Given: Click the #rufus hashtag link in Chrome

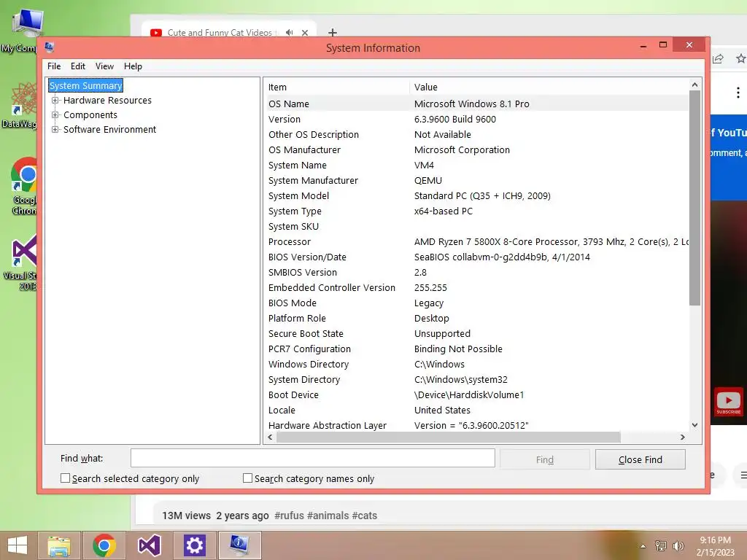Looking at the screenshot, I should [x=289, y=516].
